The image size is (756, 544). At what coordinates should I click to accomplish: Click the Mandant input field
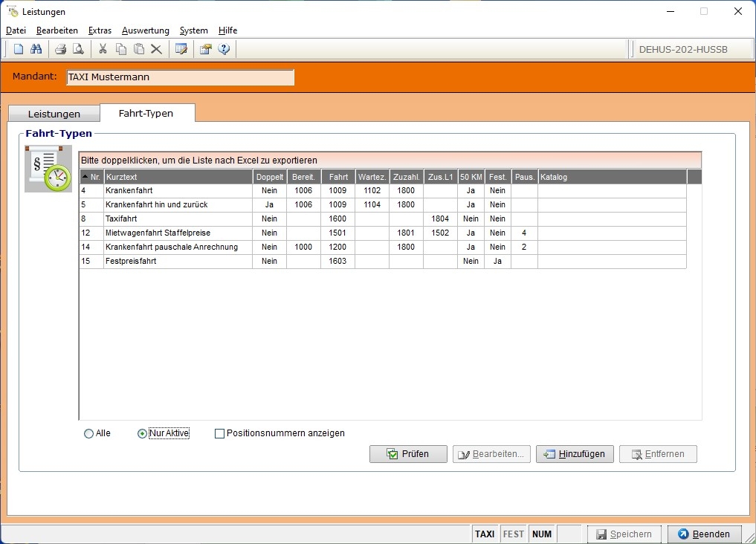pos(180,77)
